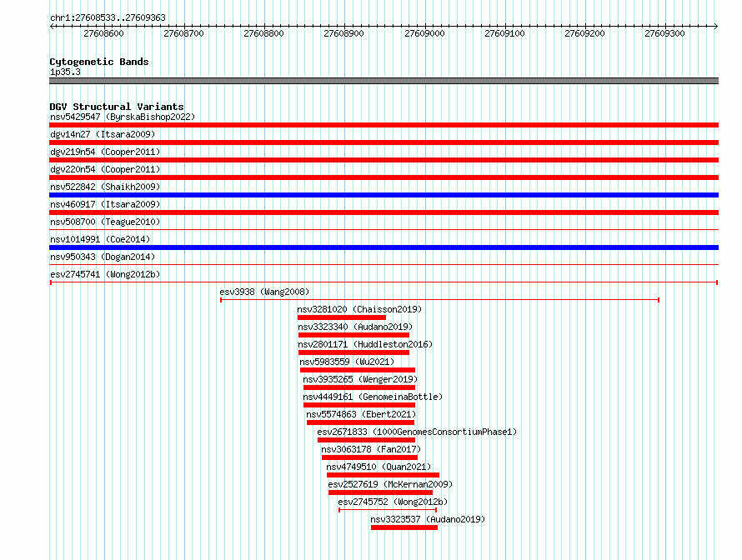Click ruler position 27609300
The image size is (742, 560).
point(664,33)
